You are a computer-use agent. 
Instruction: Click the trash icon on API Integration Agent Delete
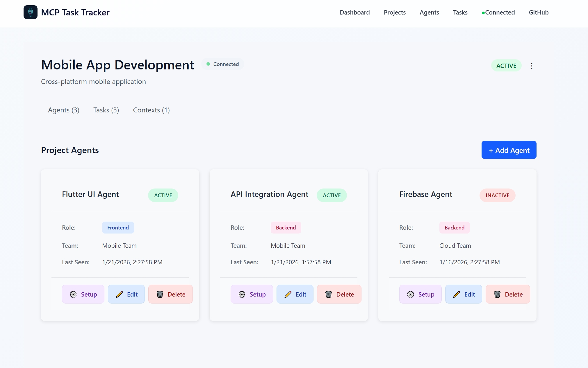point(328,294)
